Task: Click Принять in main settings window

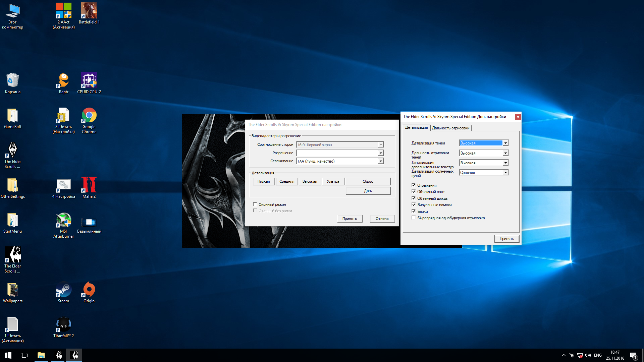Action: (350, 219)
